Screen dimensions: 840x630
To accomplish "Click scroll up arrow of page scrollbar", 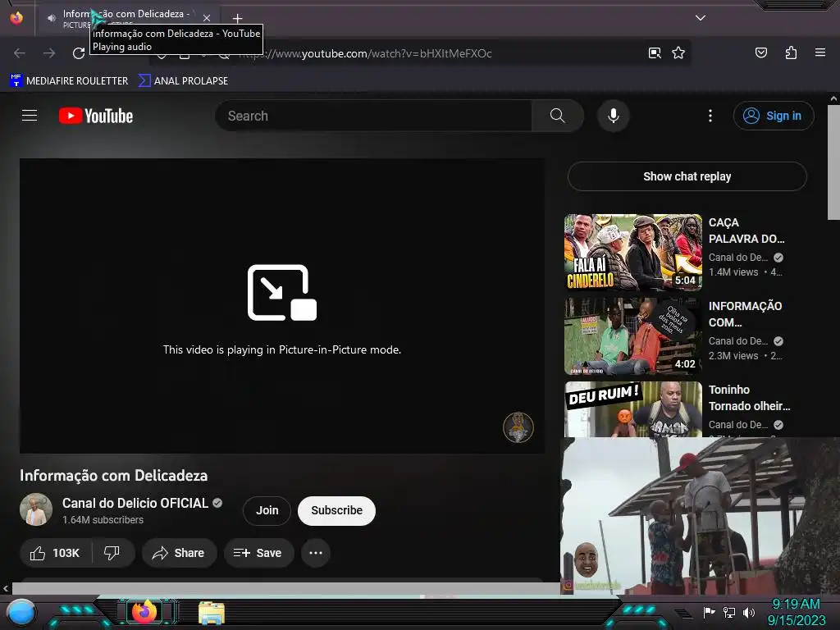I will click(833, 98).
